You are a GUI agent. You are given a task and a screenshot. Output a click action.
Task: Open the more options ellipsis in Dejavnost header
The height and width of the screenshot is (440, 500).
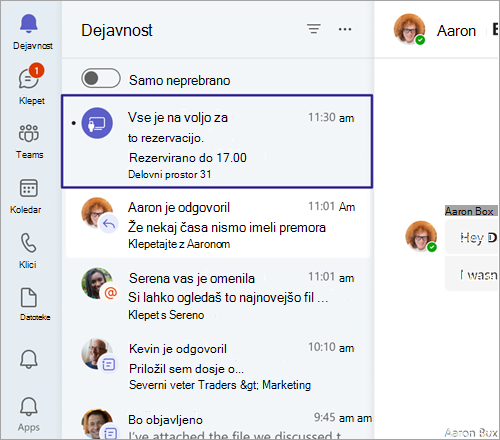[345, 29]
